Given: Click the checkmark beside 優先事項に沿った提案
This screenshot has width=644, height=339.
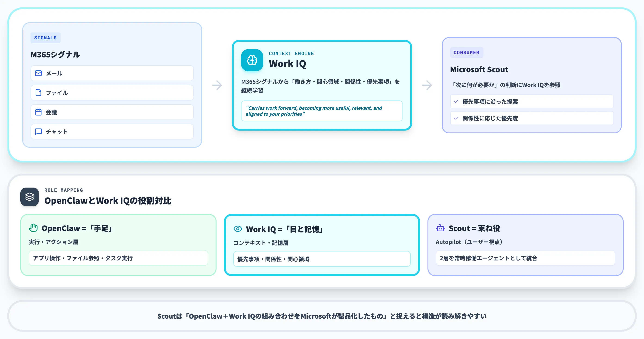Looking at the screenshot, I should (456, 101).
